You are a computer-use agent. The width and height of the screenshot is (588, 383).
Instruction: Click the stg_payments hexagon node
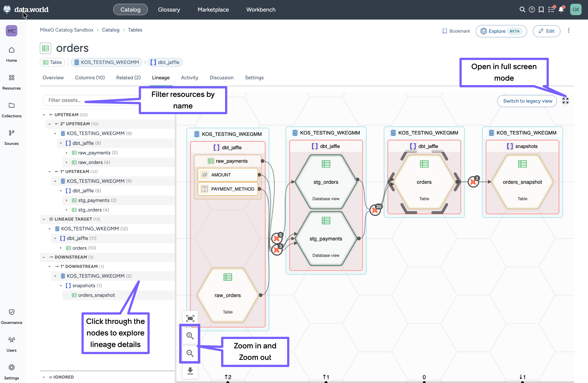pos(326,239)
